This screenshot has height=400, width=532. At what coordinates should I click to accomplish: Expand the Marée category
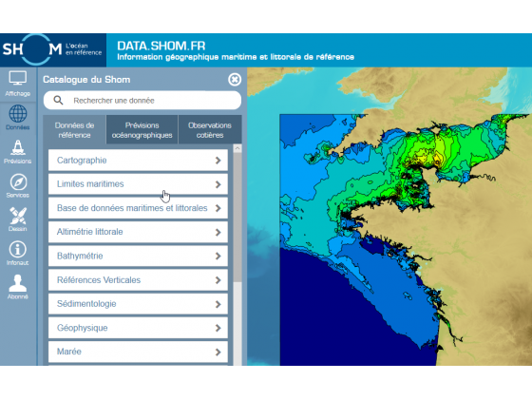(x=138, y=352)
